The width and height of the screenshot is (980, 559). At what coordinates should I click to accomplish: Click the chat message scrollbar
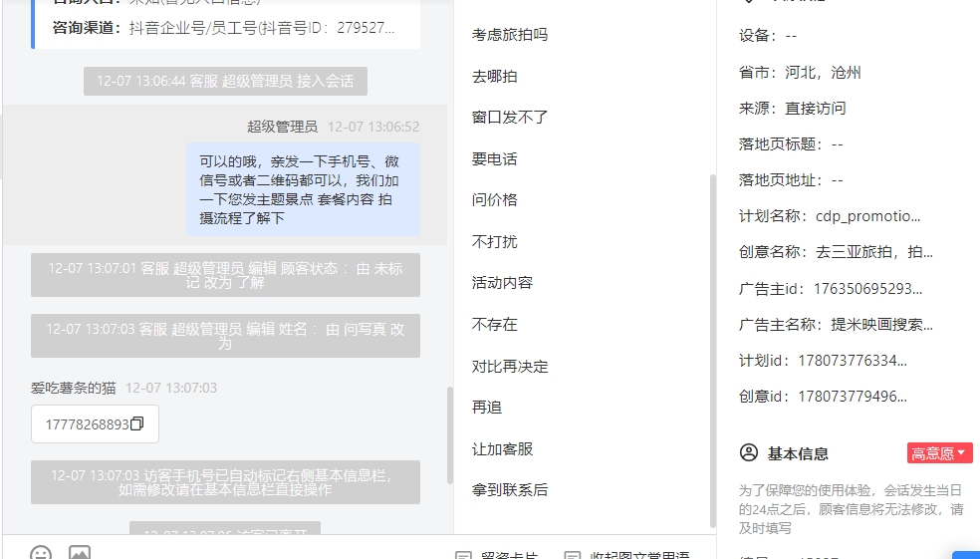[x=449, y=435]
